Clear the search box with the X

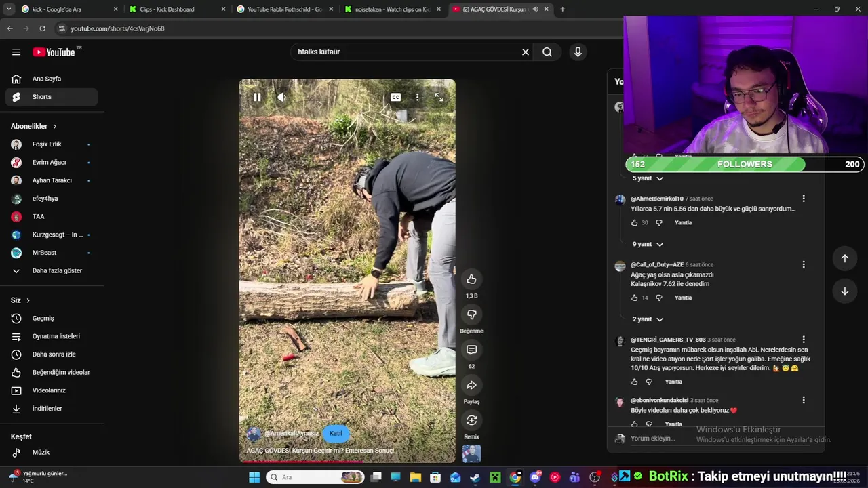click(x=525, y=52)
